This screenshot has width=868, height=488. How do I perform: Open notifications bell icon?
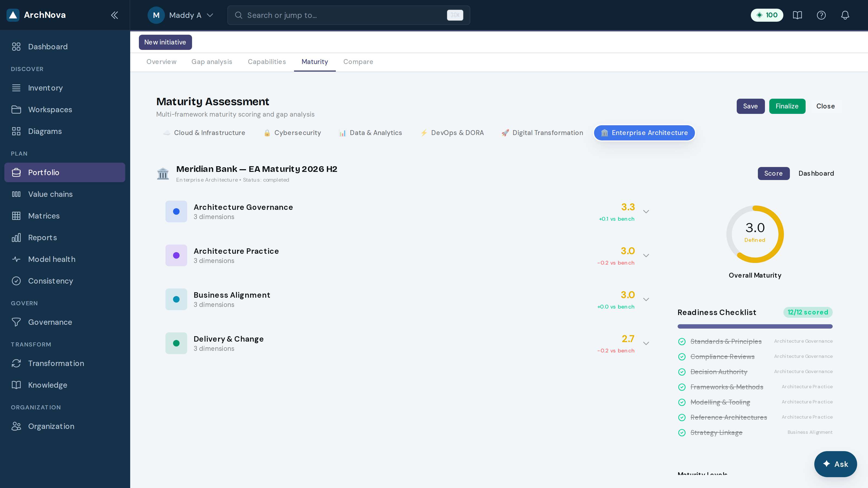click(845, 15)
